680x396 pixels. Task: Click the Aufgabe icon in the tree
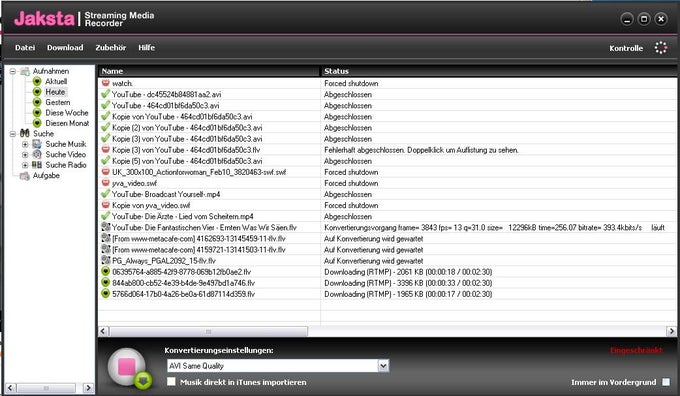pyautogui.click(x=25, y=176)
